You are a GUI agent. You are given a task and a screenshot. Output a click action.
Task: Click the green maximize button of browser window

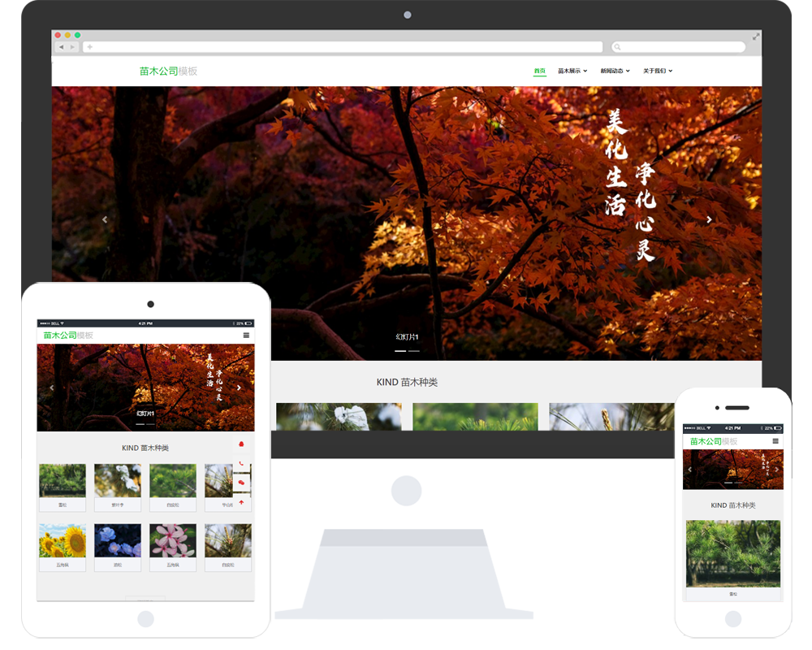[77, 35]
